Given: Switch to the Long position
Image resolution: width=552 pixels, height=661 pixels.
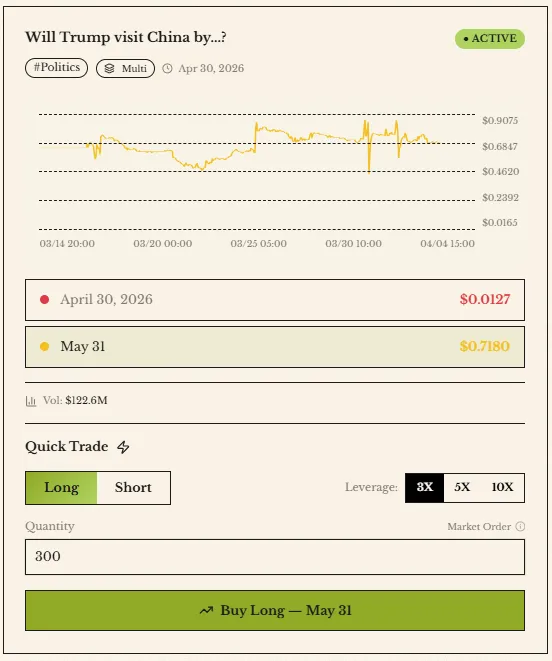Looking at the screenshot, I should point(62,488).
